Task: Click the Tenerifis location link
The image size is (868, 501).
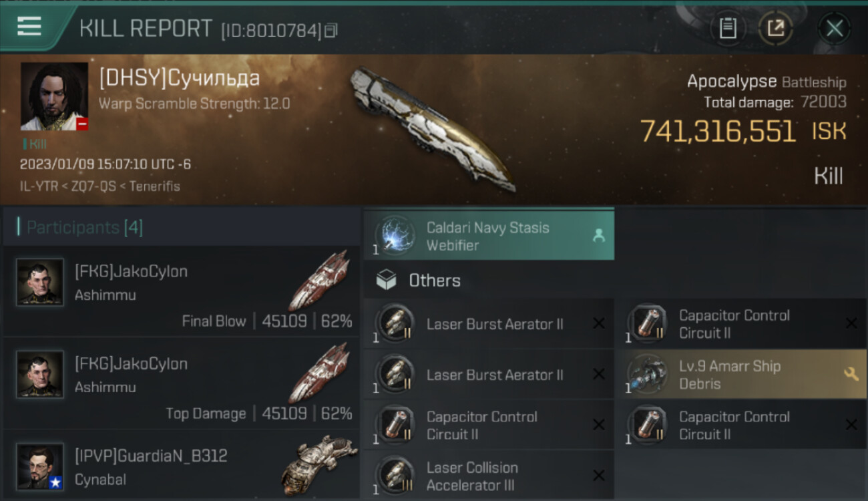Action: click(154, 186)
